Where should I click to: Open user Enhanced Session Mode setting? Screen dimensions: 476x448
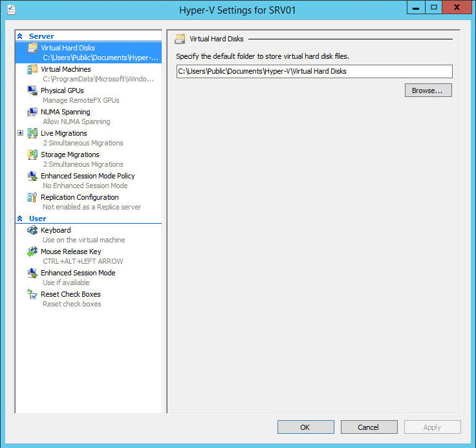point(78,273)
